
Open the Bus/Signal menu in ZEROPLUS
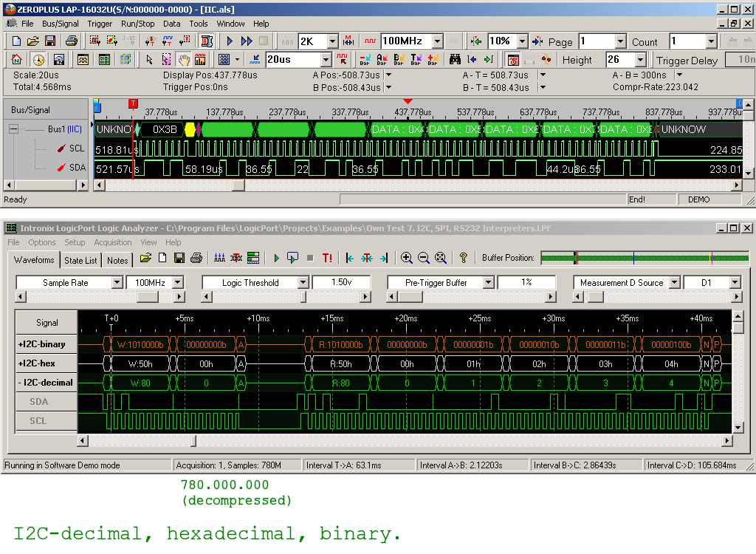coord(61,24)
